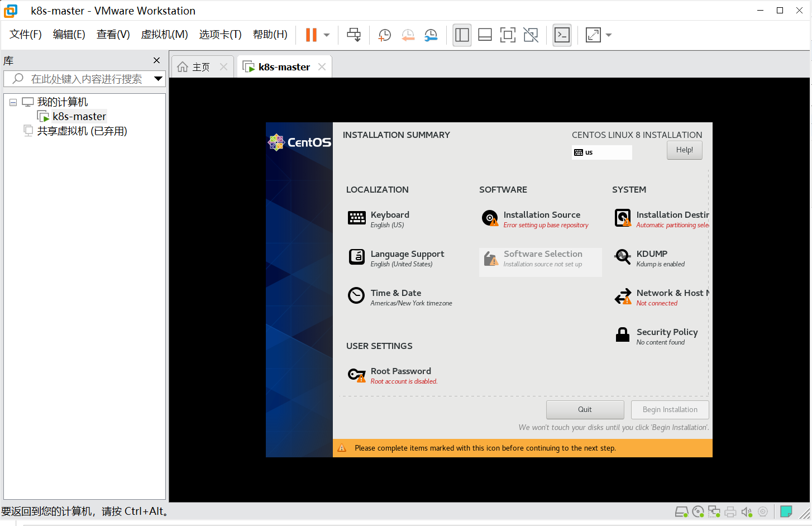Open the 编辑(E) menu
The width and height of the screenshot is (812, 526).
(x=69, y=35)
